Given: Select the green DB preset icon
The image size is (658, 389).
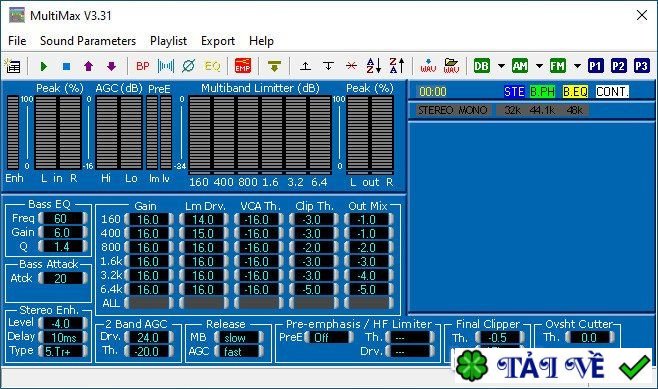Looking at the screenshot, I should coord(481,66).
